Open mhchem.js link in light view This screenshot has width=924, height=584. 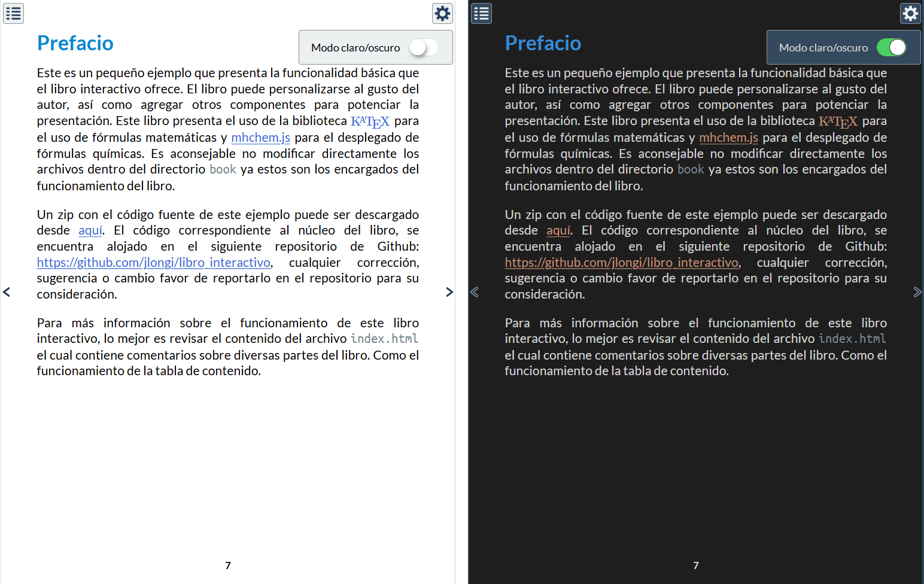point(260,138)
